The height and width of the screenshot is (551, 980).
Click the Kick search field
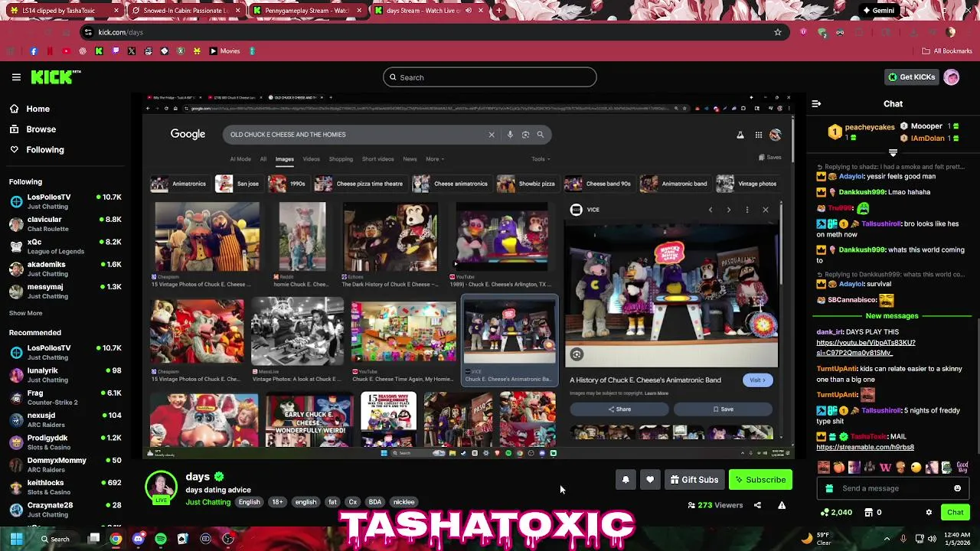[490, 77]
